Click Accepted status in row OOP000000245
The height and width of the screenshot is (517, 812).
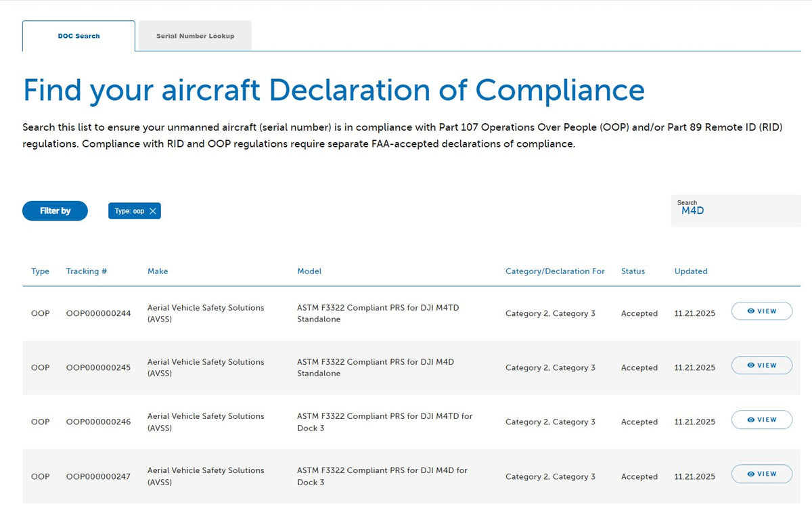(x=639, y=367)
